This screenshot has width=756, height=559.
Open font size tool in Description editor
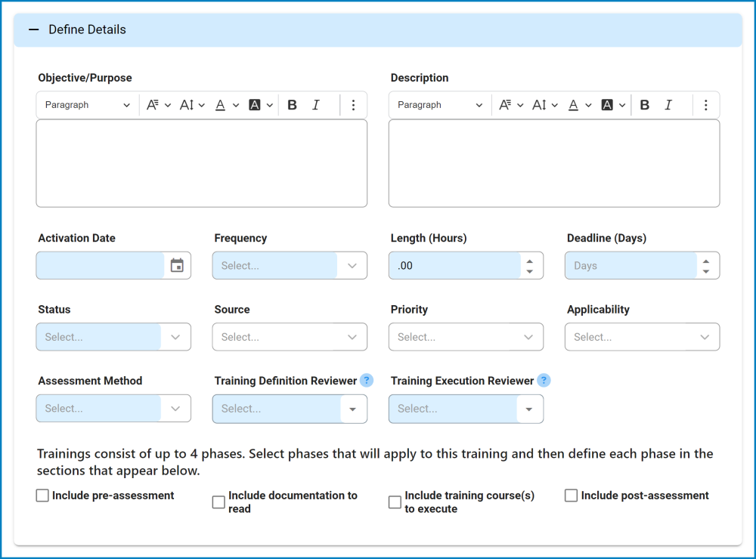click(544, 105)
